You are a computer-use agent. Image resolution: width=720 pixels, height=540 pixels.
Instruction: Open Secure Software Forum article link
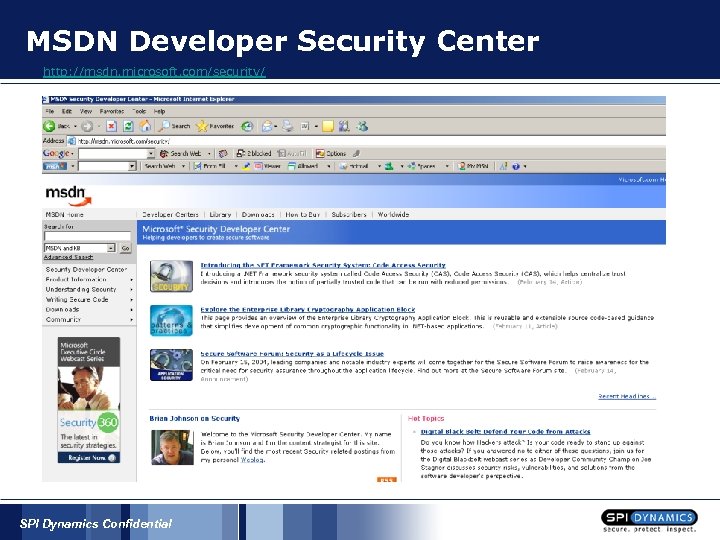pos(292,354)
